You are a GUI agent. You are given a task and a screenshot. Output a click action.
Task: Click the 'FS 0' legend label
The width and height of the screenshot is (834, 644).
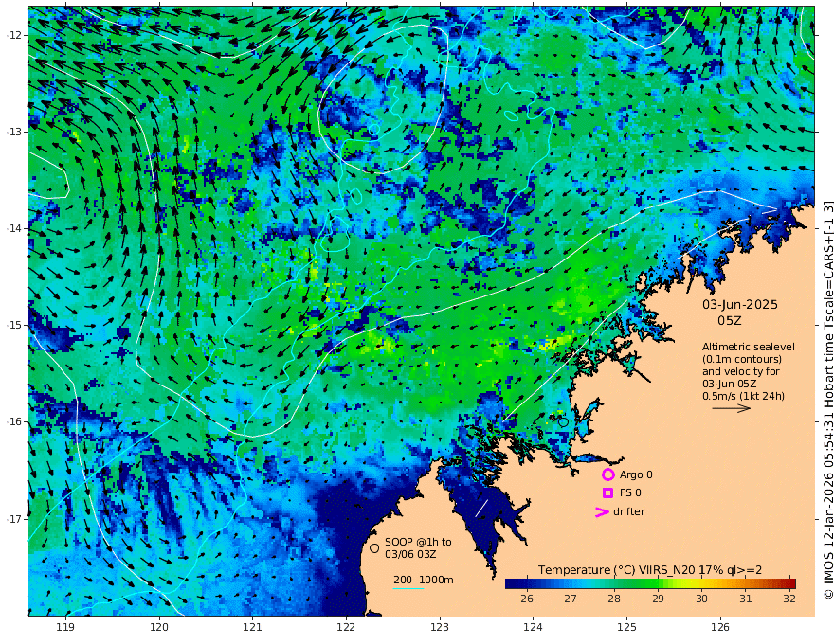tap(630, 492)
